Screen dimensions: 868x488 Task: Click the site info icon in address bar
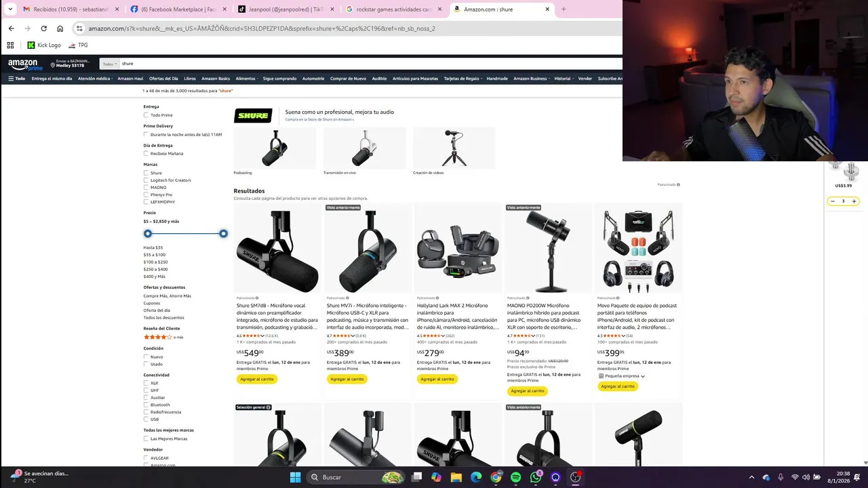point(79,28)
